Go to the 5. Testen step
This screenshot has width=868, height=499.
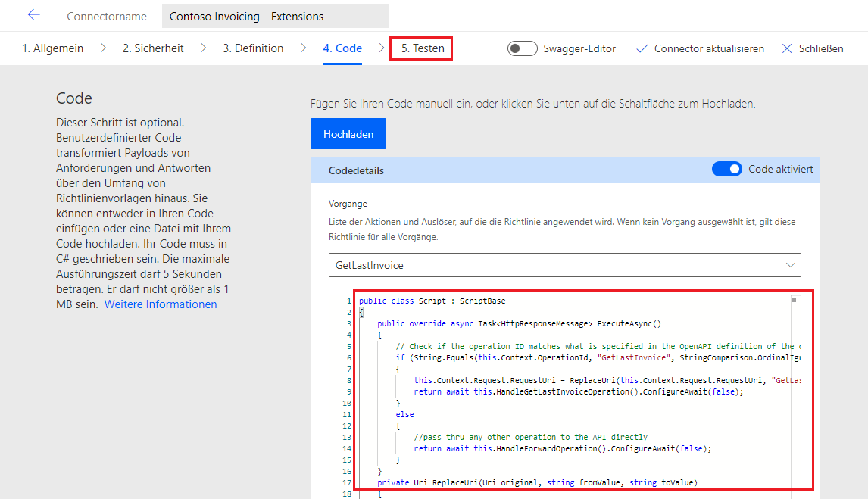click(x=423, y=48)
